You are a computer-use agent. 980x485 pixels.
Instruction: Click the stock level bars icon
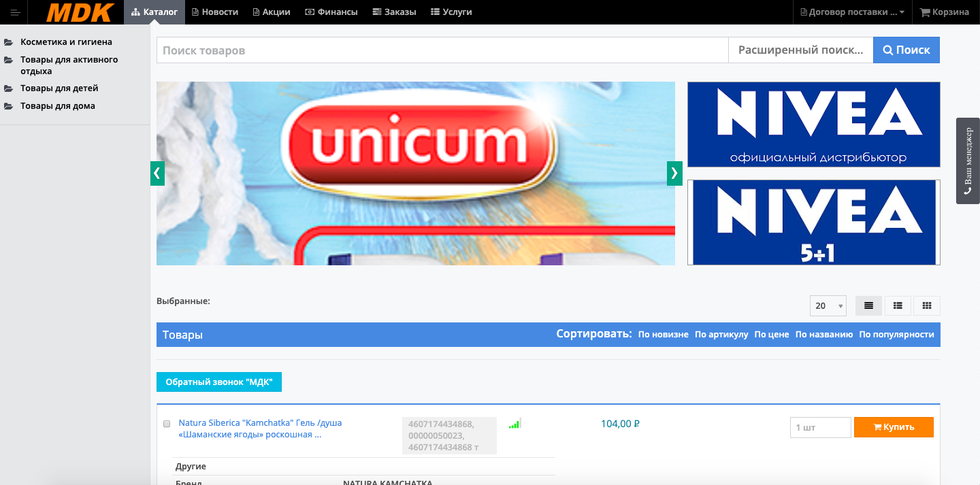[514, 424]
